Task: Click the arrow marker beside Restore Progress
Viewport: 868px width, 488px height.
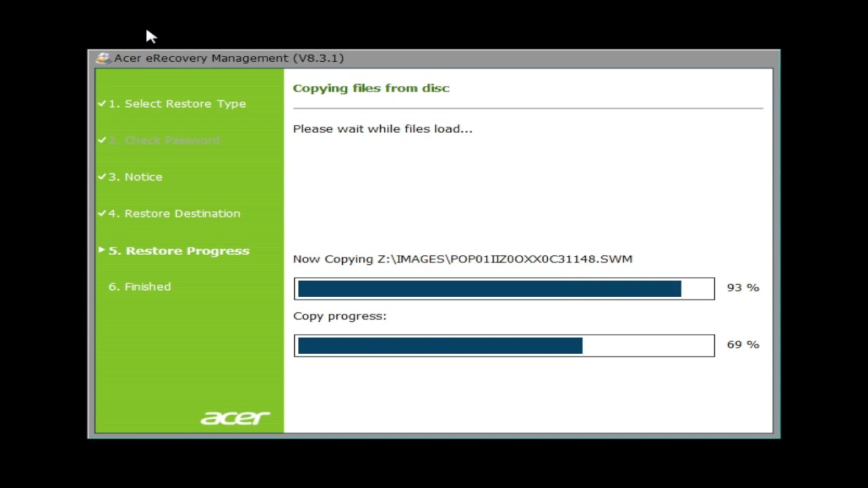Action: point(102,250)
